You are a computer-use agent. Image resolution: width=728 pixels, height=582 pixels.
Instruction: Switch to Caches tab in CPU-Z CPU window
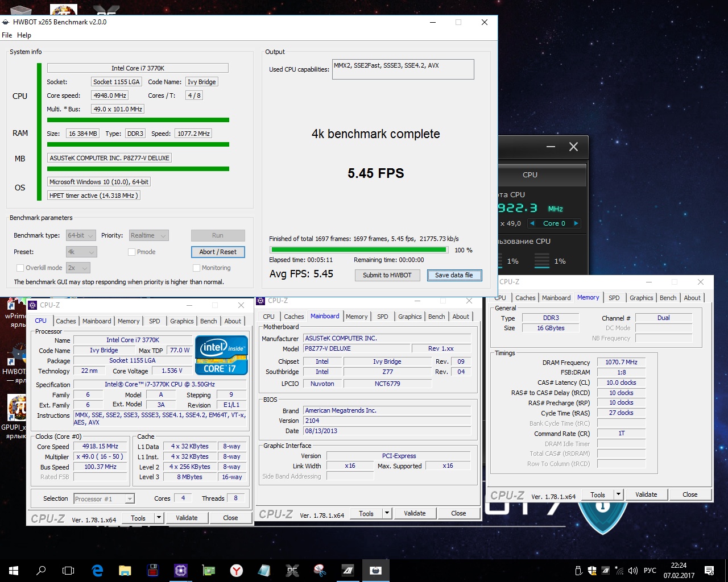click(66, 321)
